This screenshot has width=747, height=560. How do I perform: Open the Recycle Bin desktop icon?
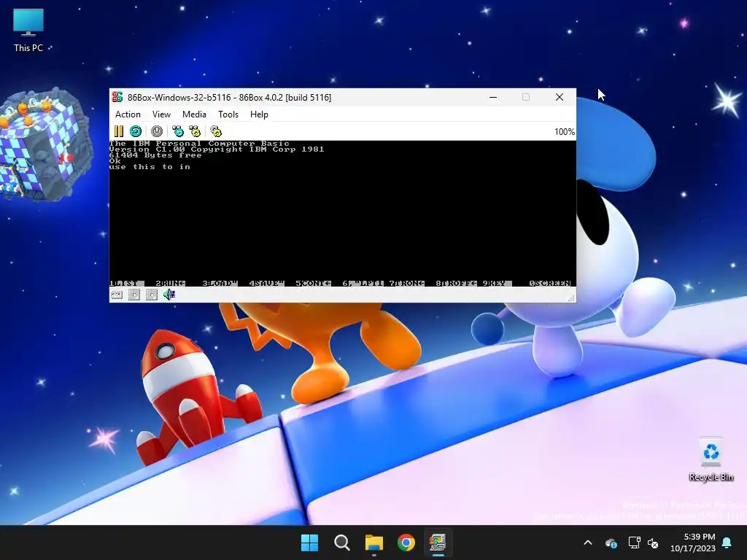711,459
